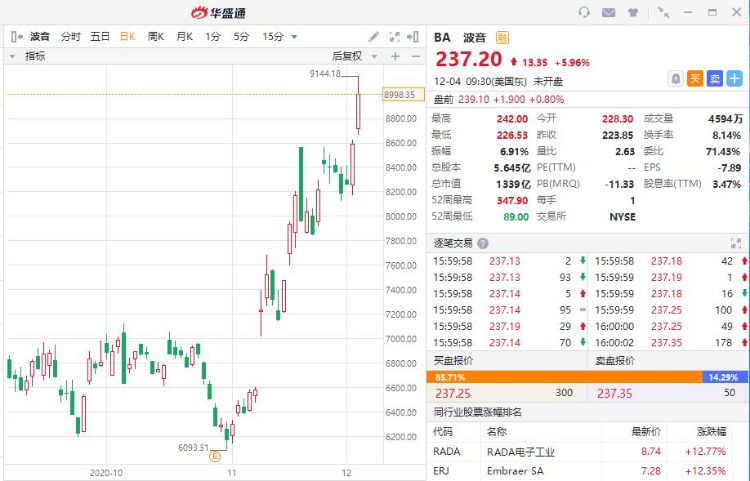Open the skin theme shirt icon
750x481 pixels.
633,12
